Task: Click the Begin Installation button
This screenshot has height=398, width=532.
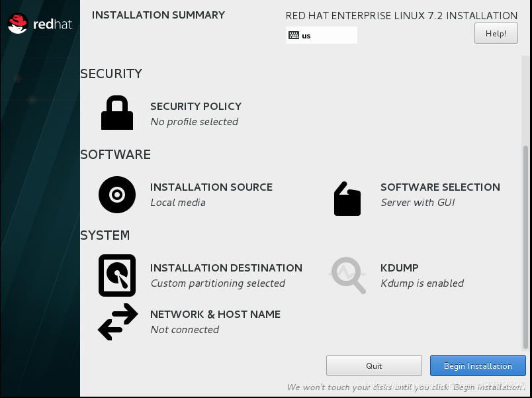Action: click(478, 366)
